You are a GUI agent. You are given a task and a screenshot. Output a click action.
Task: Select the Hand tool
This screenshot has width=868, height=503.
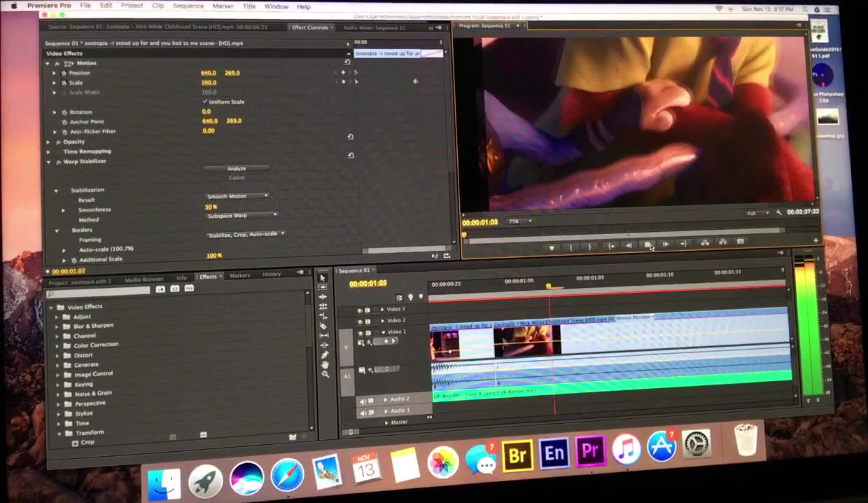pos(324,364)
